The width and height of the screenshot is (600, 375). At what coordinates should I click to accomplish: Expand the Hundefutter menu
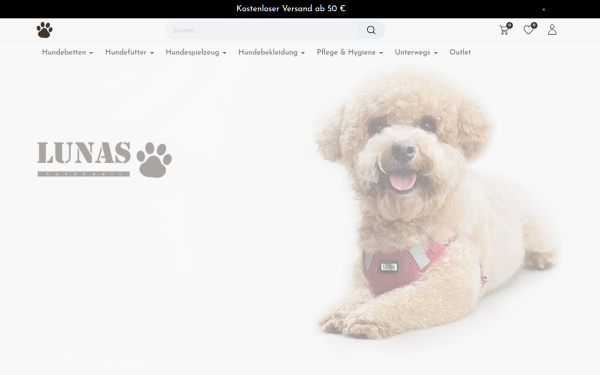129,52
